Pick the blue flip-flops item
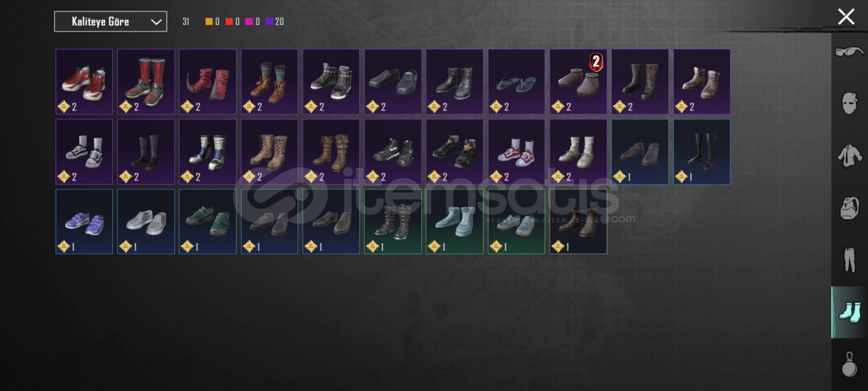This screenshot has height=391, width=868. tap(516, 82)
